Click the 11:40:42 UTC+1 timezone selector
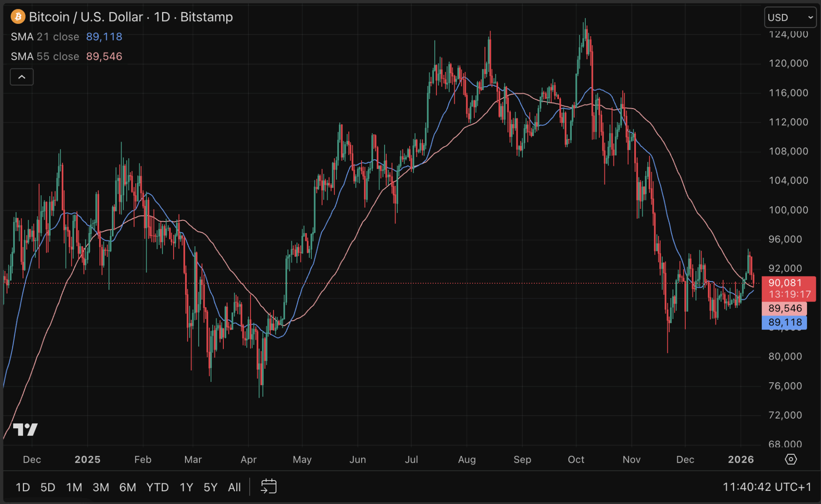Image resolution: width=821 pixels, height=504 pixels. pyautogui.click(x=767, y=487)
